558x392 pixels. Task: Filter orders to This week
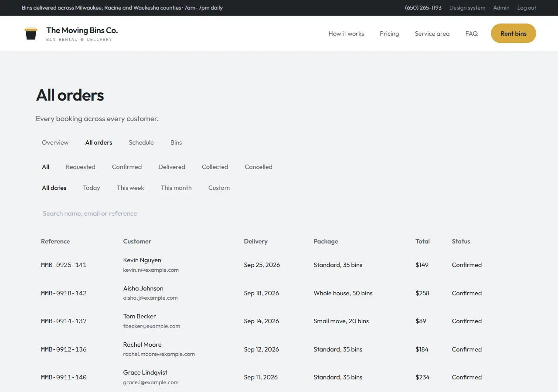[130, 188]
